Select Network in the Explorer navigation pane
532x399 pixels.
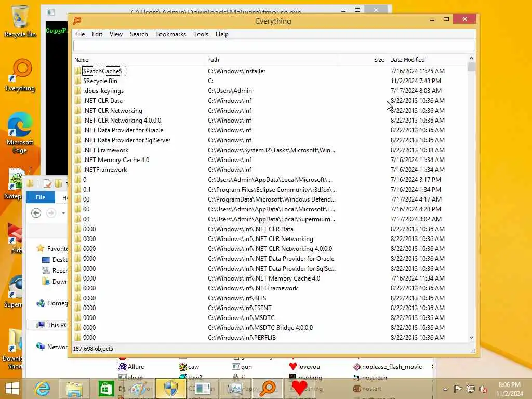(52, 347)
